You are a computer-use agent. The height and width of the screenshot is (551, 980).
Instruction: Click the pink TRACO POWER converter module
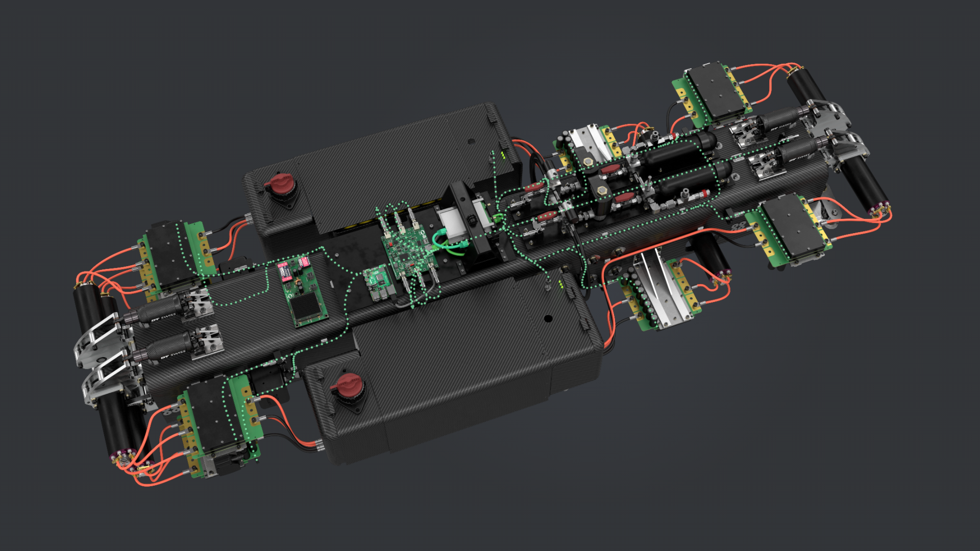(x=285, y=270)
